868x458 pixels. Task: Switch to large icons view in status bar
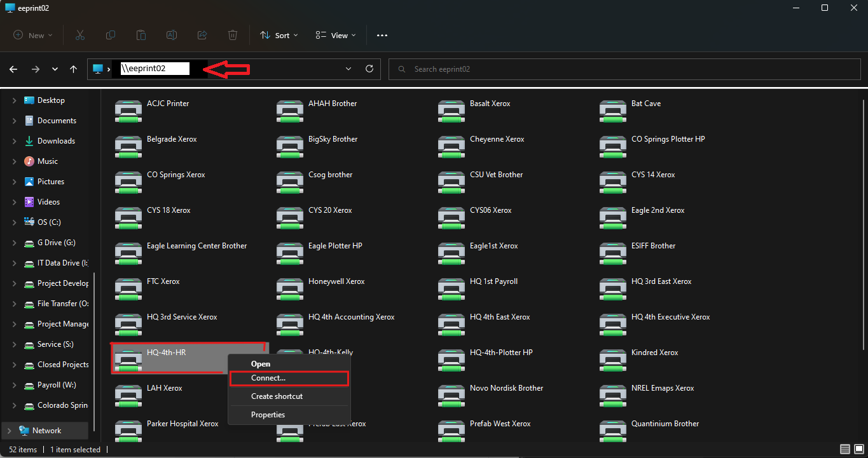[858, 450]
